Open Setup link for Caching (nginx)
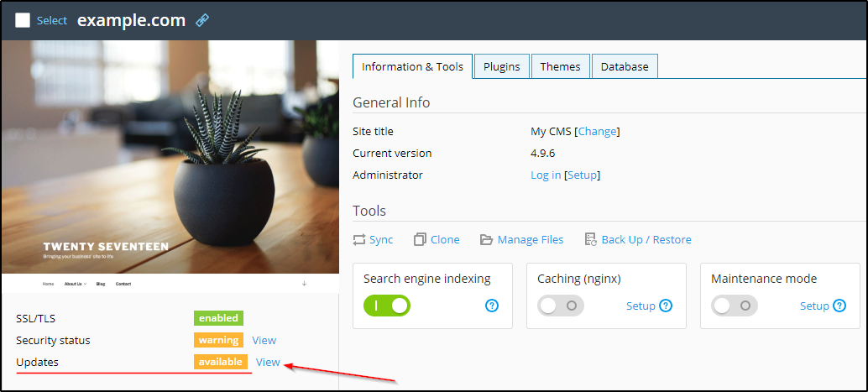This screenshot has height=392, width=868. 641,306
